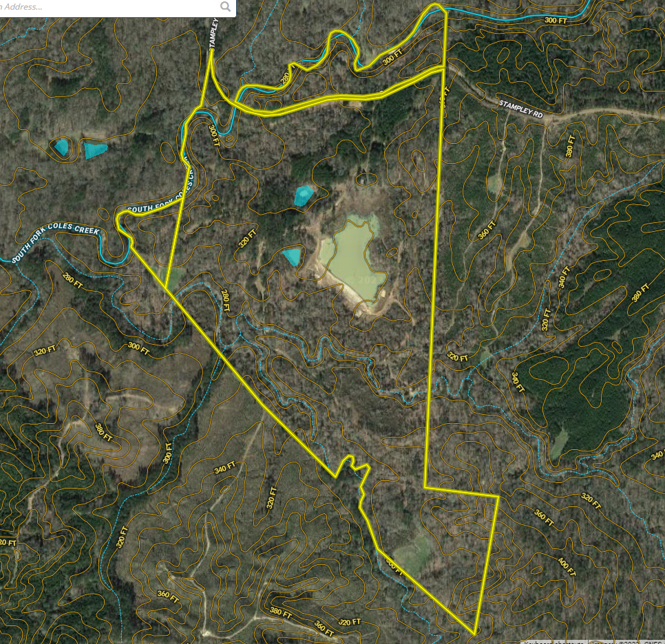Select the blue pond right of the leftmost pond
Screen dimensions: 665x644
[x=94, y=149]
